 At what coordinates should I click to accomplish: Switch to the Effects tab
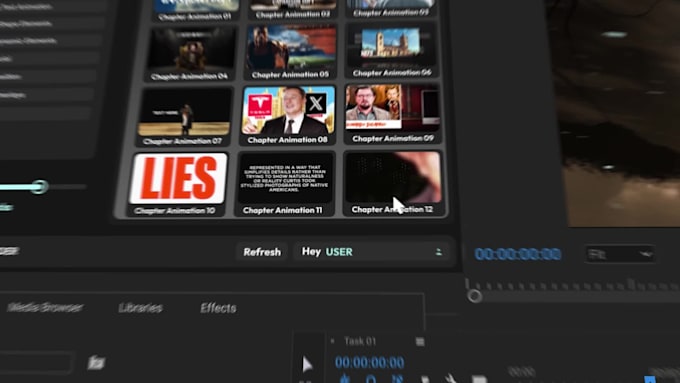click(218, 308)
